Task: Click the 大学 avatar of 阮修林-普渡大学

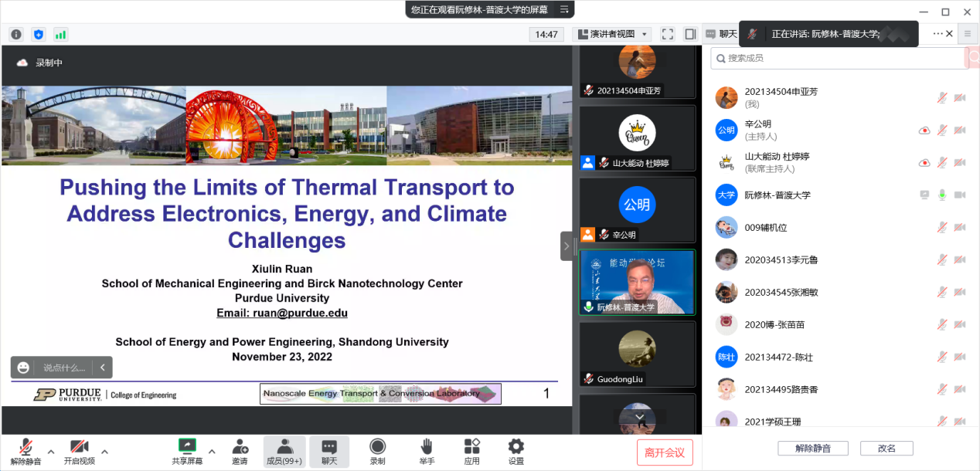Action: coord(726,195)
